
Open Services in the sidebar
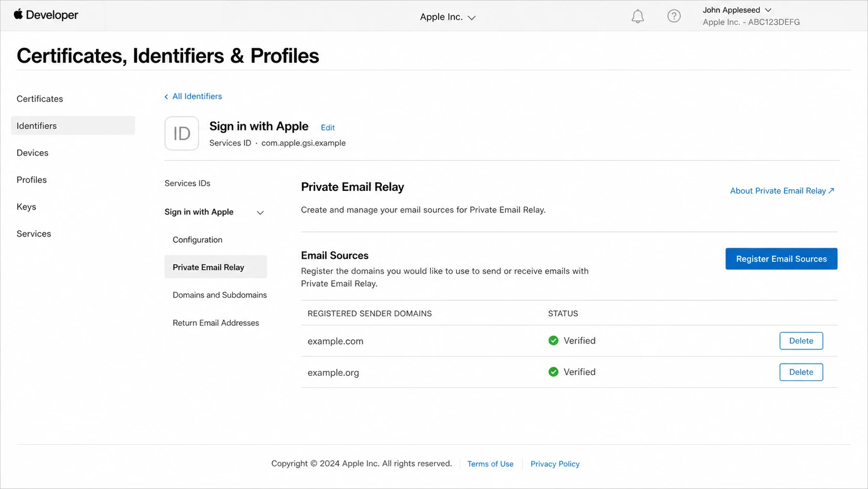pos(34,234)
